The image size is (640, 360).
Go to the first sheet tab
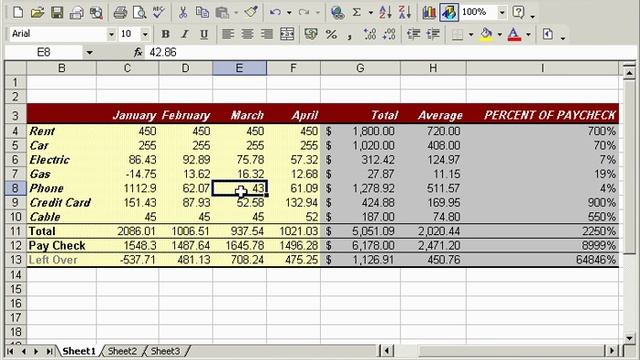pyautogui.click(x=10, y=351)
